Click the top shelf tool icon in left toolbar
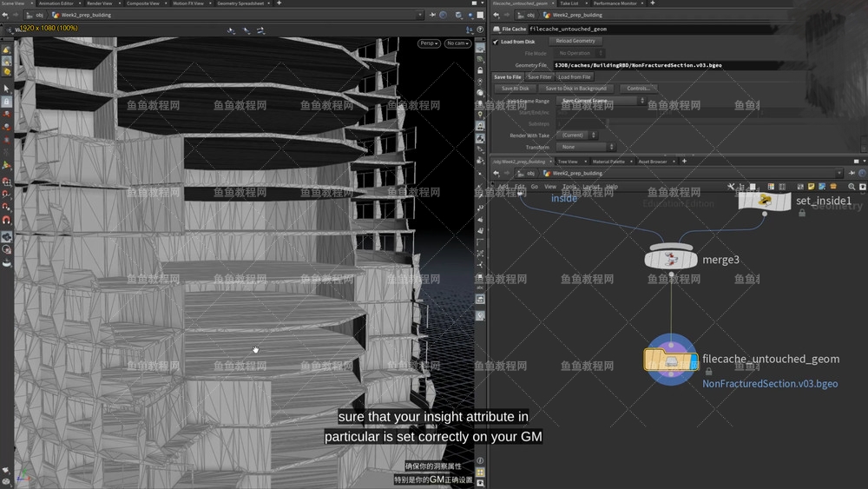 click(7, 50)
